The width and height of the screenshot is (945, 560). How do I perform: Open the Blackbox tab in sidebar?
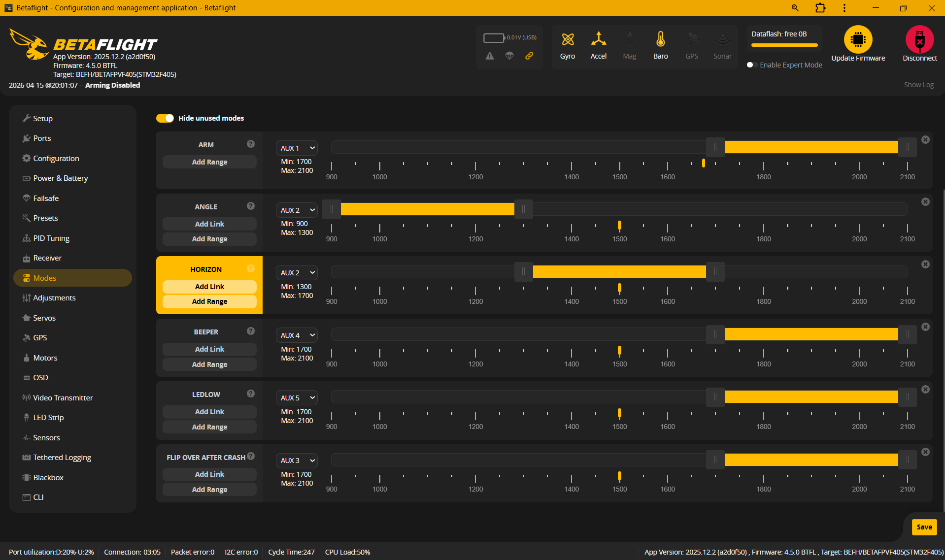pos(48,478)
